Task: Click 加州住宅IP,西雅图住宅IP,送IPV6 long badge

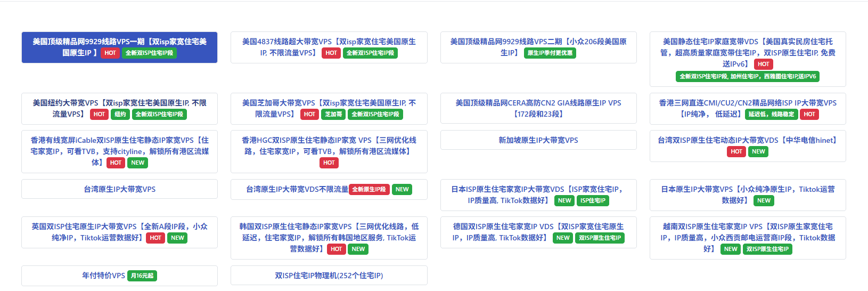Action: pyautogui.click(x=747, y=76)
